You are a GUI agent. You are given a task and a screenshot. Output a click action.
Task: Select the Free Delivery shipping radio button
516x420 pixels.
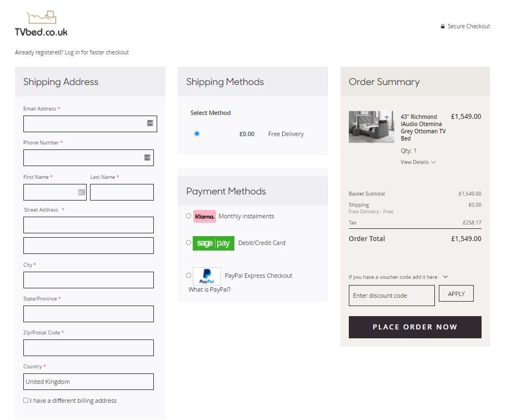pyautogui.click(x=197, y=134)
